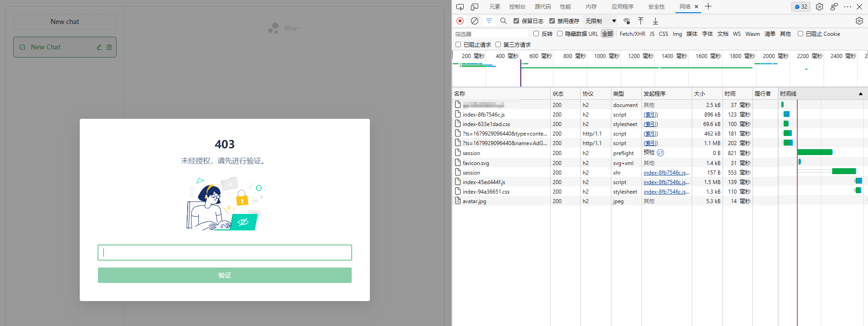Click file icon of avatar.jpg row

458,201
